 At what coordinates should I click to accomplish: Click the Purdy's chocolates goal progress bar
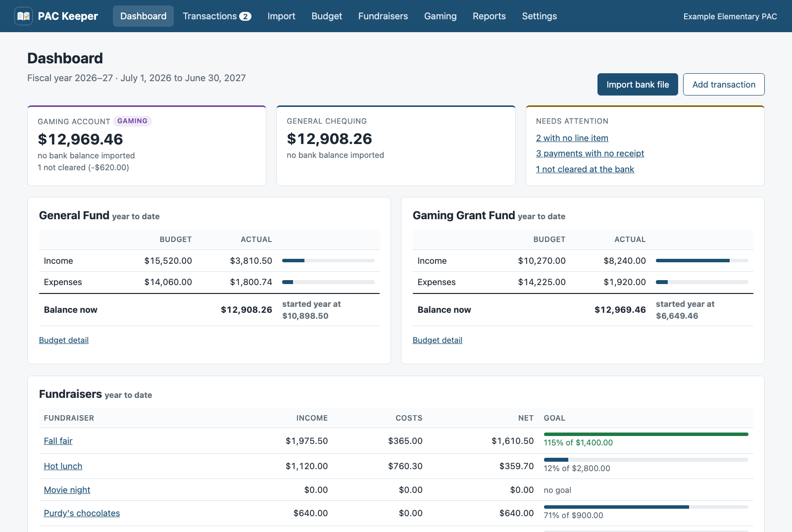click(646, 507)
